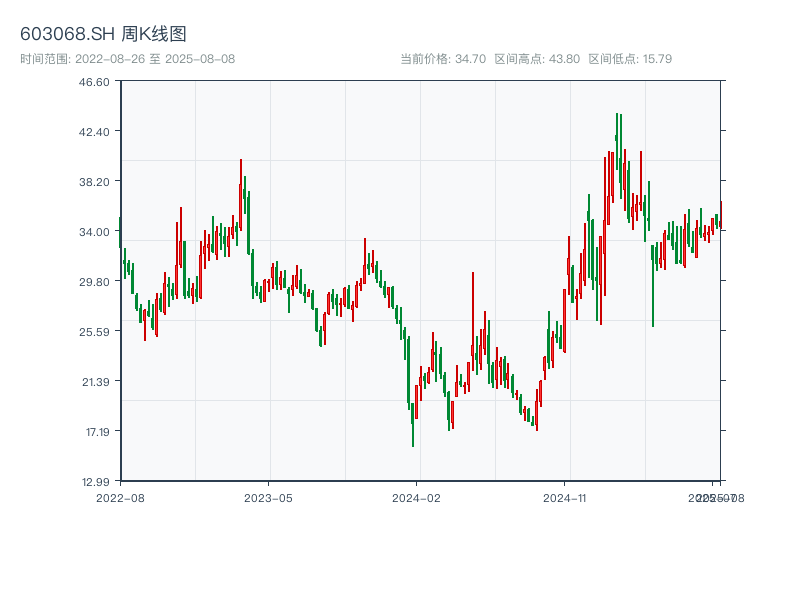Click the 46.60 y-axis label
The height and width of the screenshot is (600, 800).
(x=94, y=82)
